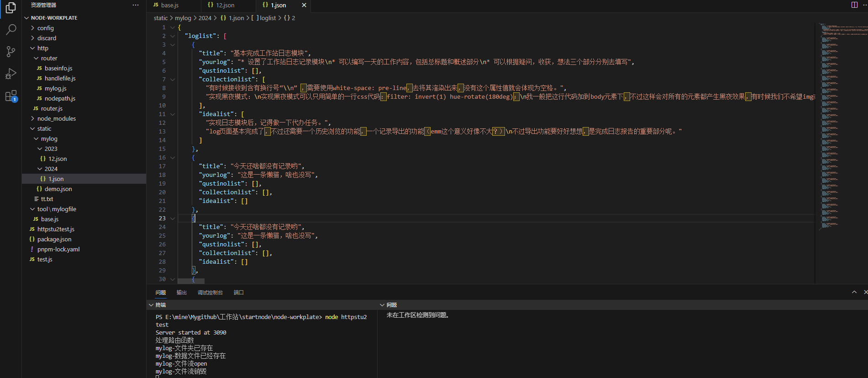Click the 1.json breadcrumb segment

pyautogui.click(x=232, y=18)
